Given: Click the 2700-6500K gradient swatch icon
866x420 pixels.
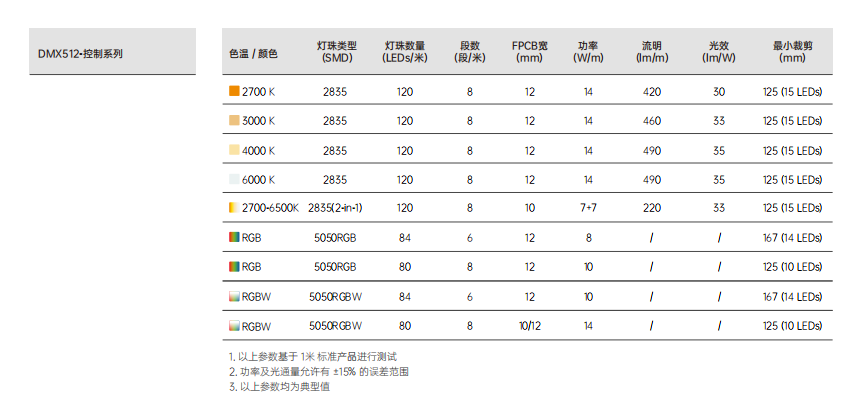Looking at the screenshot, I should [234, 208].
